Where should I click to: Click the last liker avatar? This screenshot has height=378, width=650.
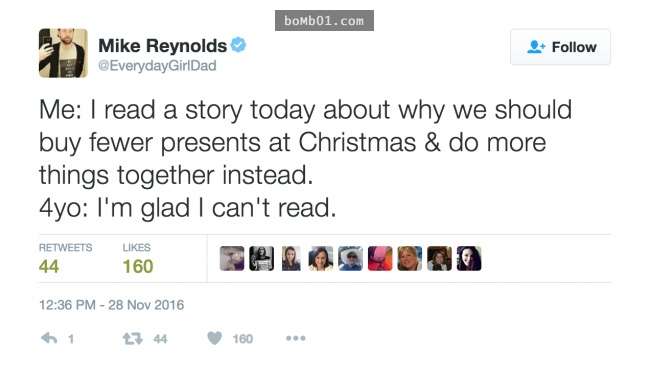coord(469,258)
